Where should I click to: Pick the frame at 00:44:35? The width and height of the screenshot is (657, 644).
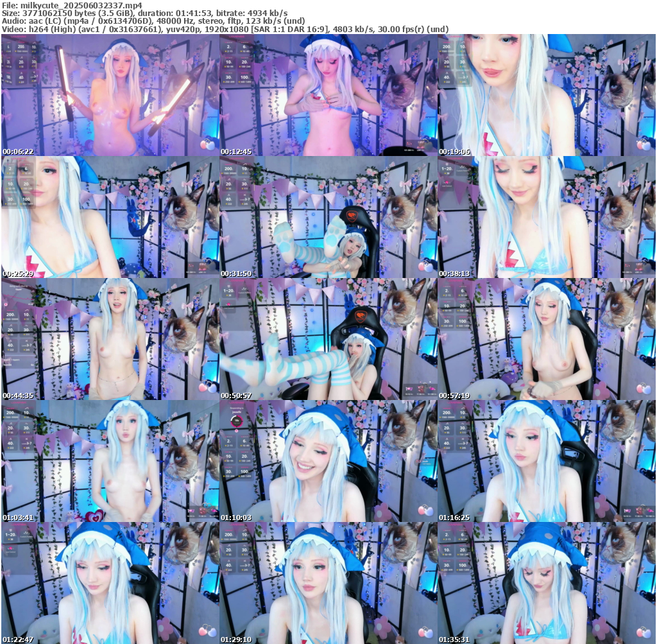tap(110, 339)
